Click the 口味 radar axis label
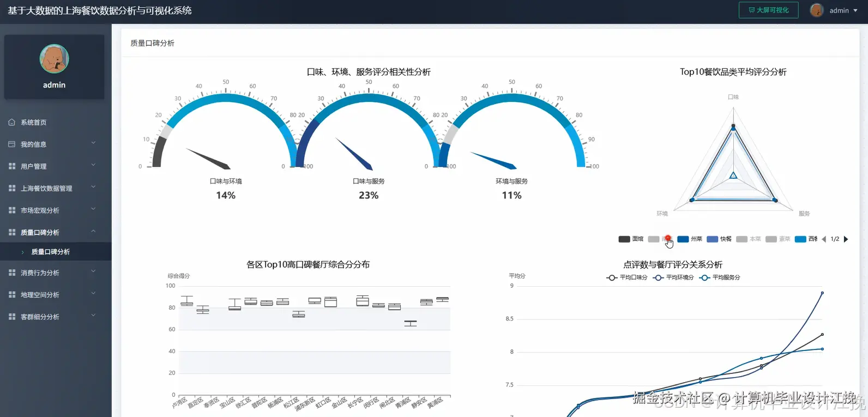Viewport: 868px width, 417px height. 733,97
